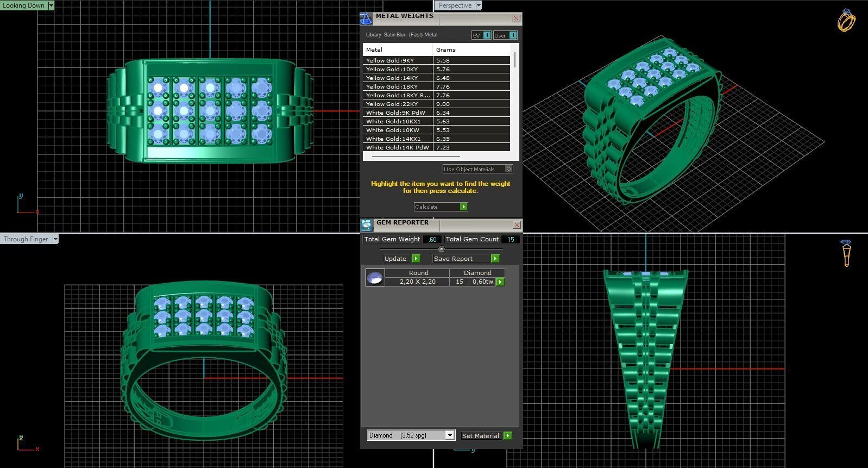Select the Yellow Gold:18KY row

[x=436, y=86]
